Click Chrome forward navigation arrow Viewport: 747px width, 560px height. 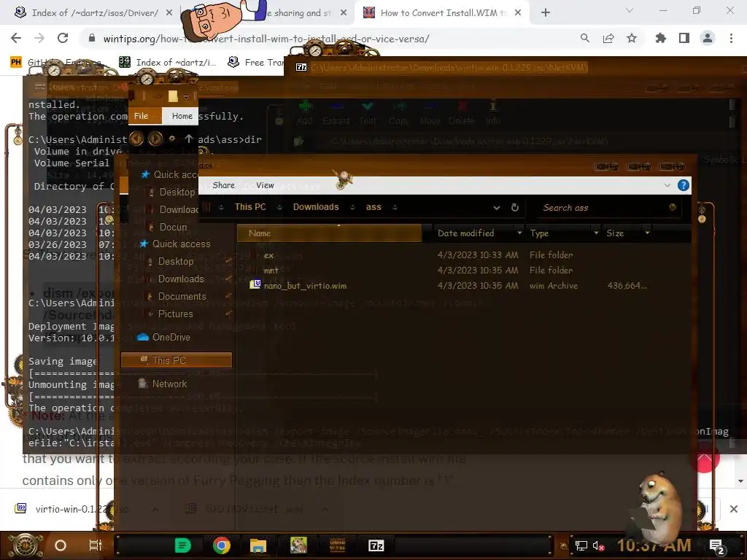(39, 38)
